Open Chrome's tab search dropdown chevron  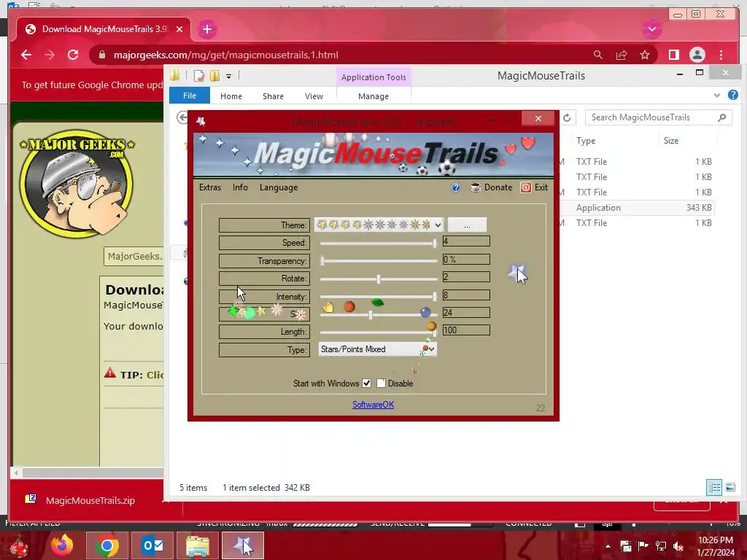pos(652,29)
